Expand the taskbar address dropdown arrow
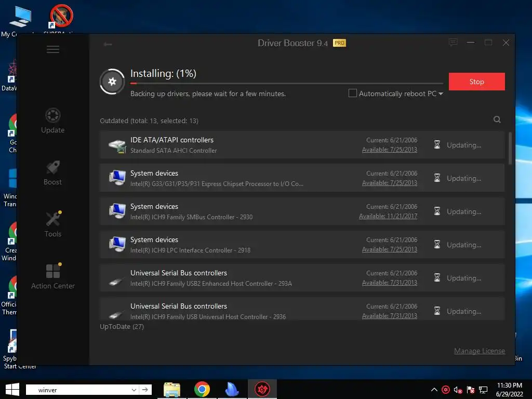Screen dimensions: 532x399 [x=134, y=390]
